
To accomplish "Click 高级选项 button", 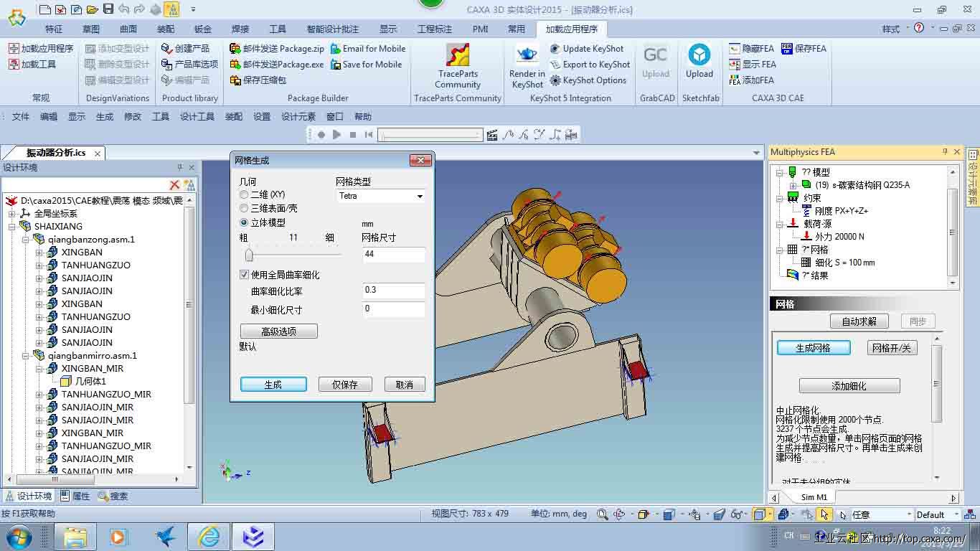I will (278, 331).
